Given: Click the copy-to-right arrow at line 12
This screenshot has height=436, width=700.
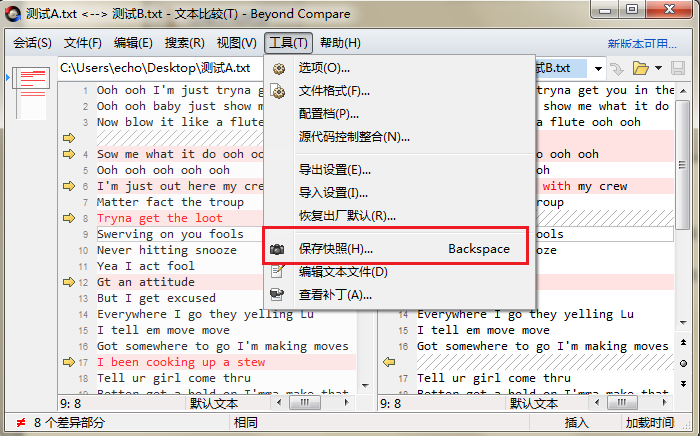Looking at the screenshot, I should click(69, 283).
